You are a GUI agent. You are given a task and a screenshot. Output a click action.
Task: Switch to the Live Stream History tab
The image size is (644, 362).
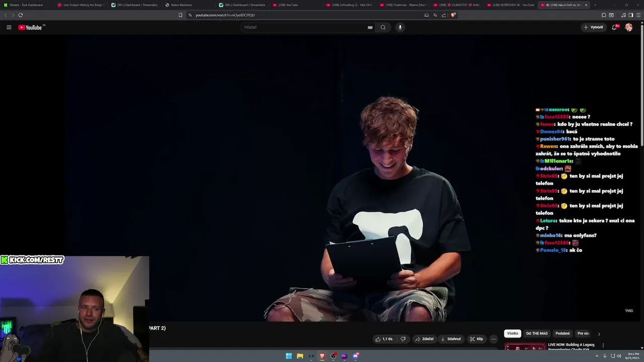[x=80, y=5]
